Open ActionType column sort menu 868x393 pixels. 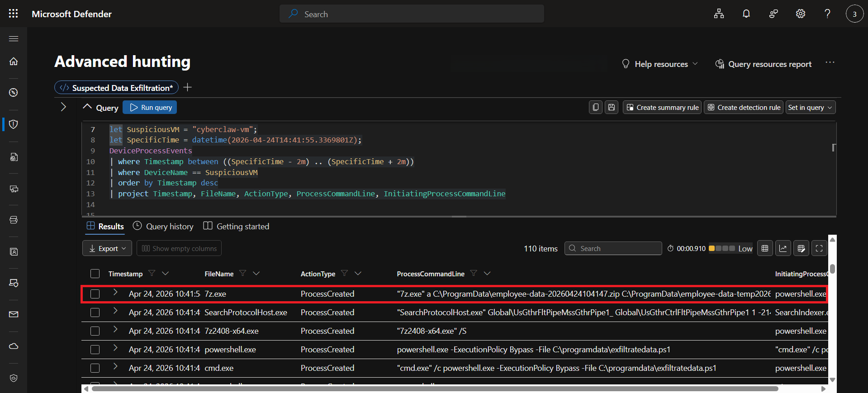coord(358,273)
